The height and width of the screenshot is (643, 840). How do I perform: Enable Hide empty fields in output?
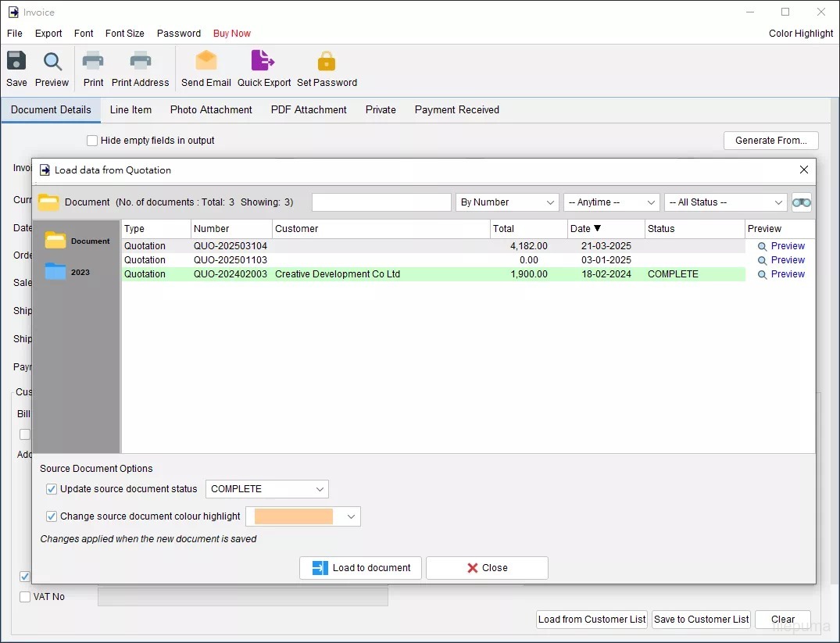pyautogui.click(x=92, y=141)
